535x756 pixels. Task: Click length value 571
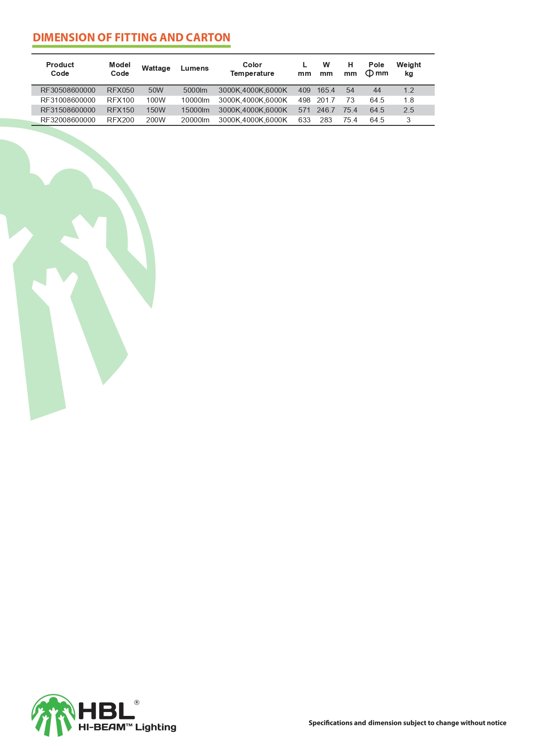pyautogui.click(x=304, y=110)
